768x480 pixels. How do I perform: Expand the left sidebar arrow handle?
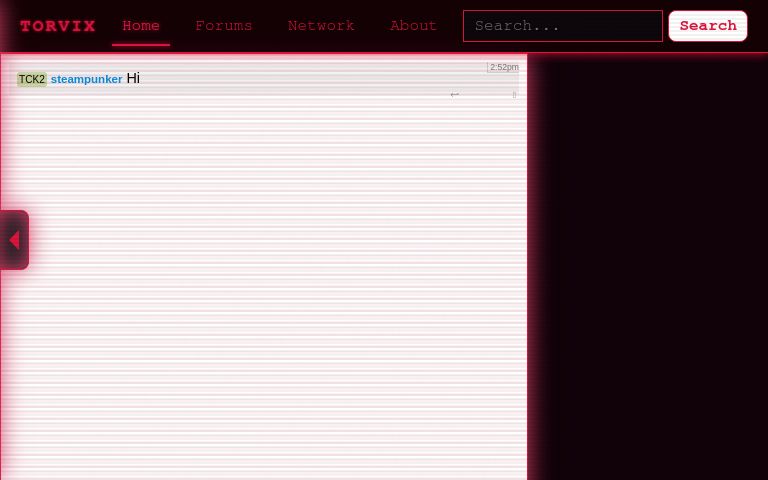point(14,240)
